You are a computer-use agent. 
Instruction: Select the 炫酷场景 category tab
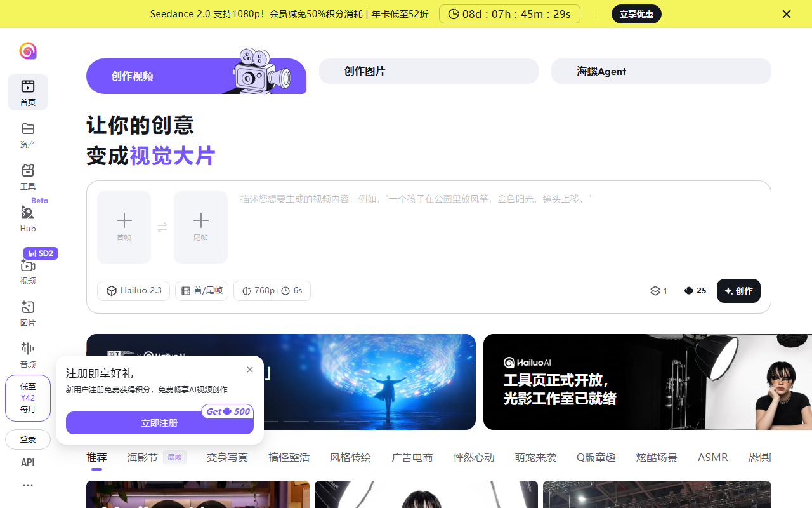[657, 457]
